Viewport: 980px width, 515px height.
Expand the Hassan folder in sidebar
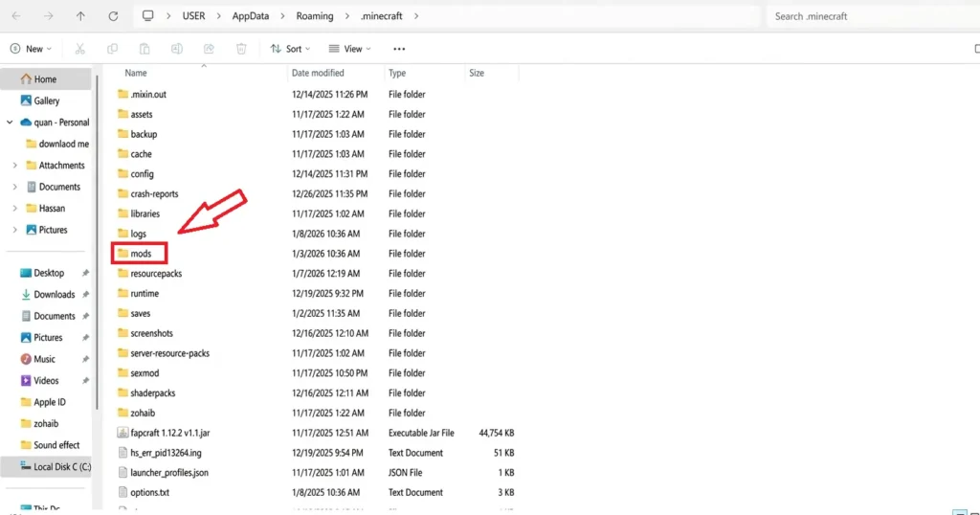(15, 209)
